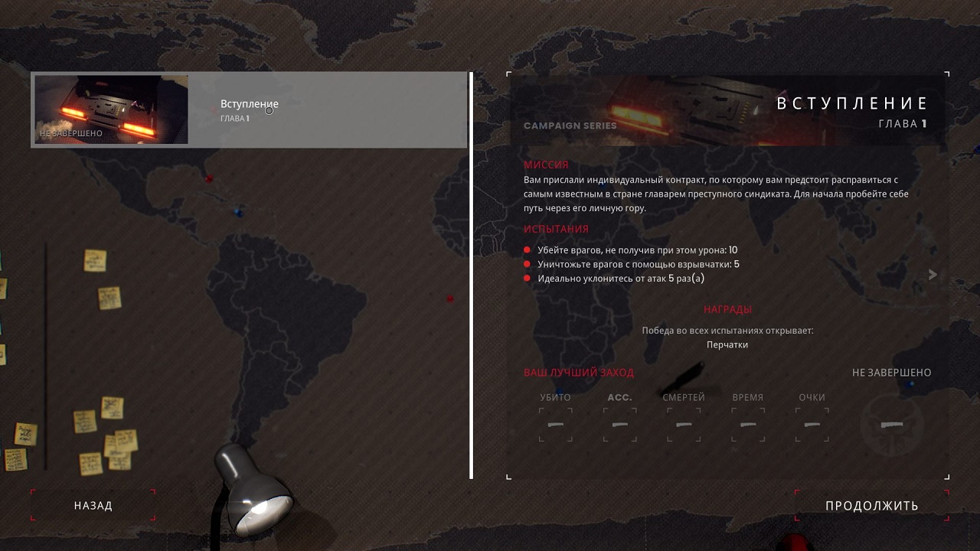Click the Перчатки reward label
Viewport: 980px width, 551px height.
tap(727, 344)
